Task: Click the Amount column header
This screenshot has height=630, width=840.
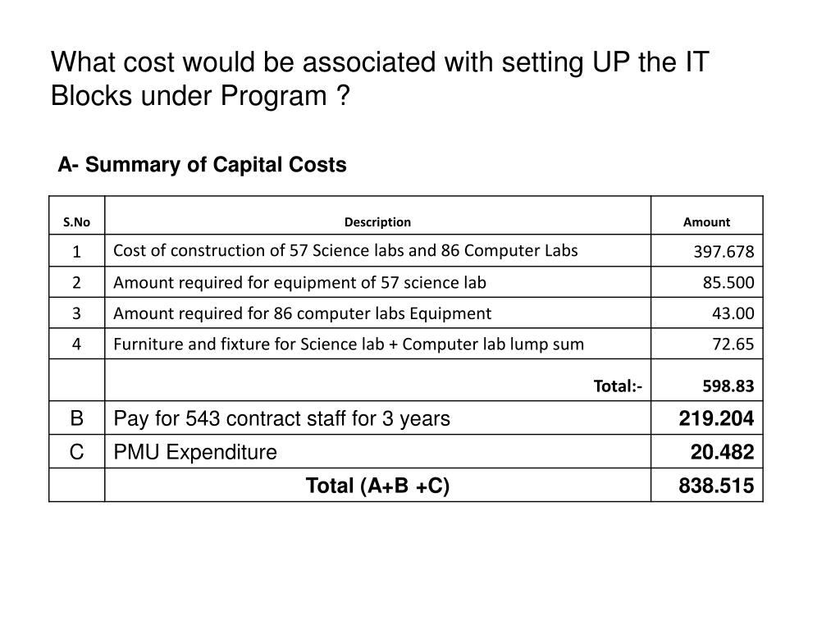Action: (706, 221)
